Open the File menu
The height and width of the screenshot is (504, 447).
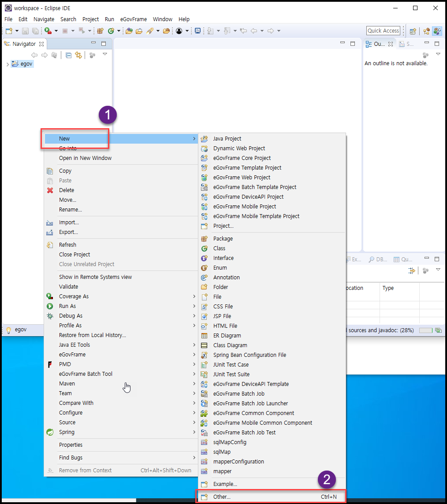[x=8, y=19]
